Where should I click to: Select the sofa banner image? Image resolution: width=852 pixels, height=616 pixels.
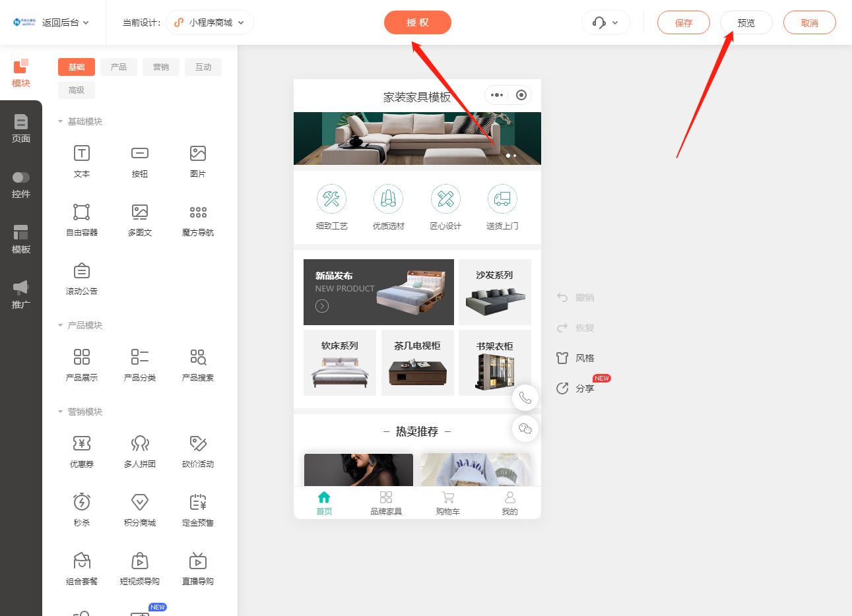(x=417, y=139)
